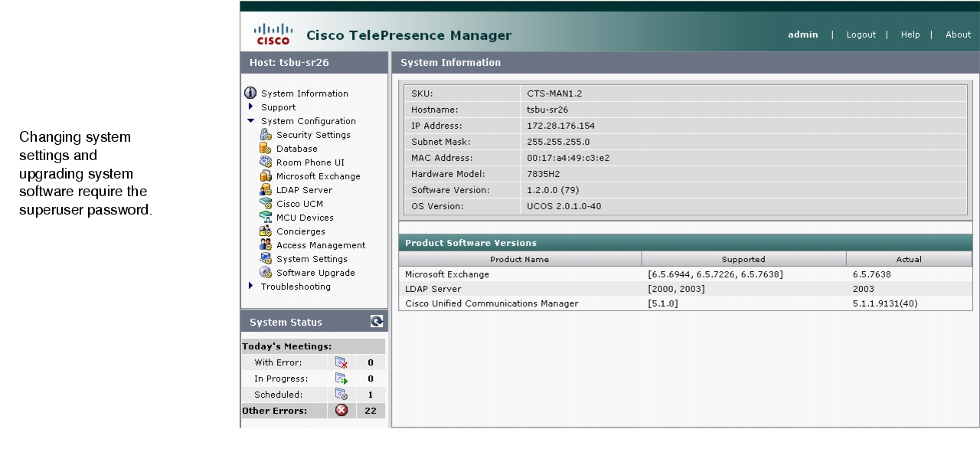980x459 pixels.
Task: Click the red Other Errors icon
Action: click(341, 411)
